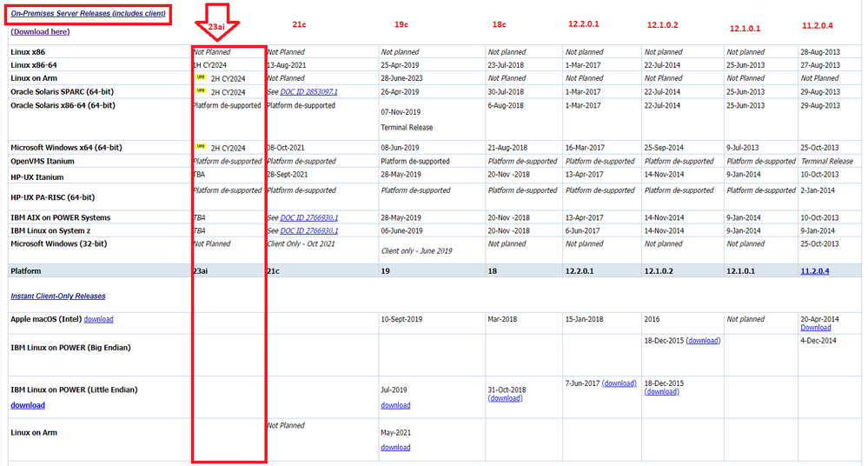Click the Client only - June 2019 cell
Screen dimensions: 868x466
pos(417,250)
